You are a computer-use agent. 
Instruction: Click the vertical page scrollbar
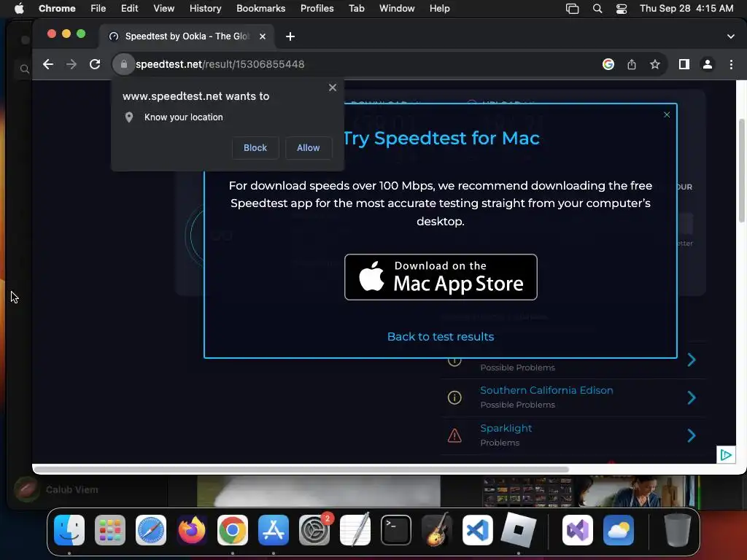tap(741, 171)
